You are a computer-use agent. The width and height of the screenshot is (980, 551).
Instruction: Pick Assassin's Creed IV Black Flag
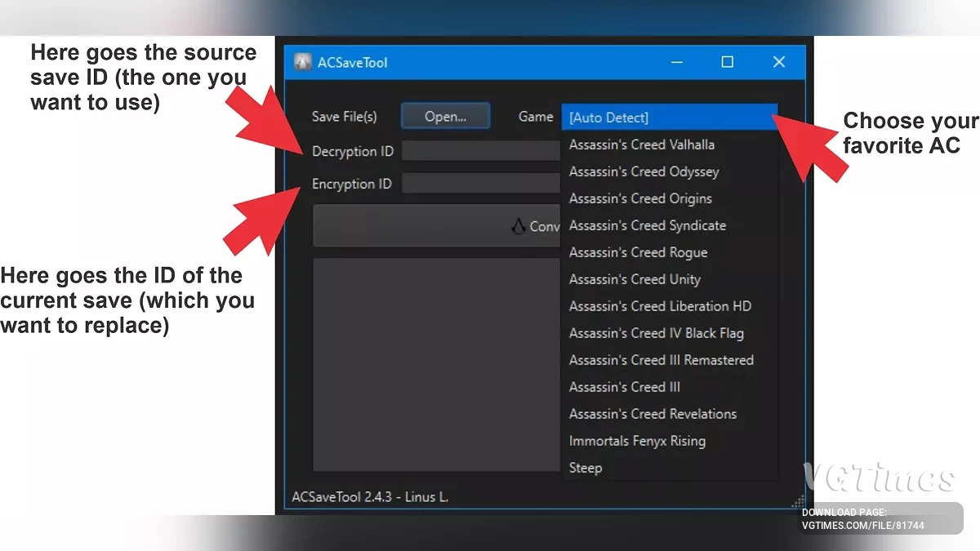pos(656,333)
